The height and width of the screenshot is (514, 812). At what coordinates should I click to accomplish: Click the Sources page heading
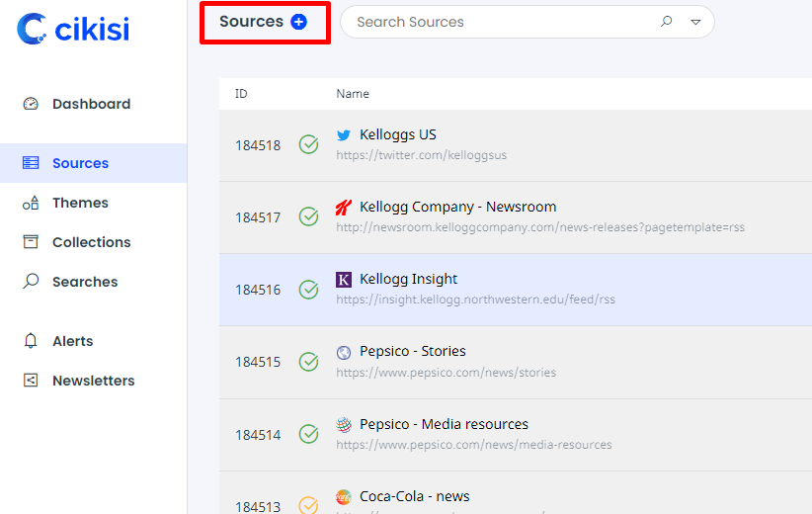pos(251,21)
